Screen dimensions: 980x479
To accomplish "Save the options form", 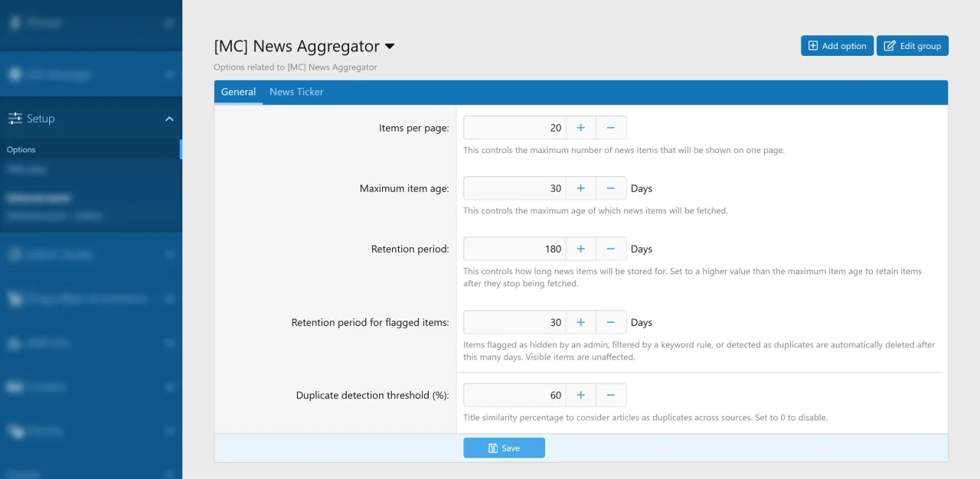I will point(504,448).
